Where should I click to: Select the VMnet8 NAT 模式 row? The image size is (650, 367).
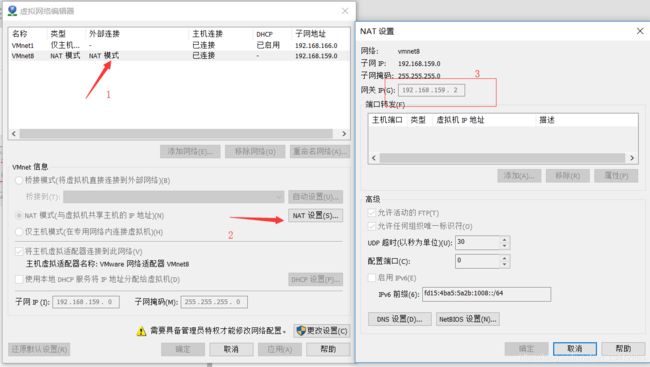click(178, 56)
